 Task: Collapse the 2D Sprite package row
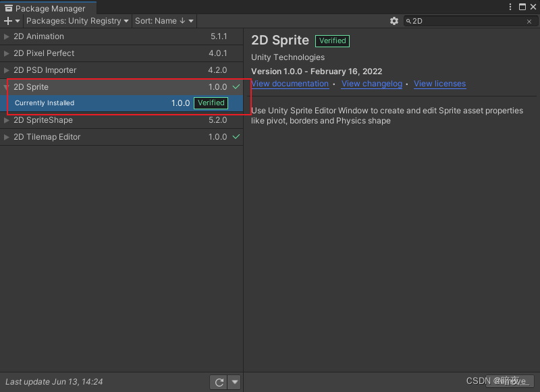(x=6, y=87)
